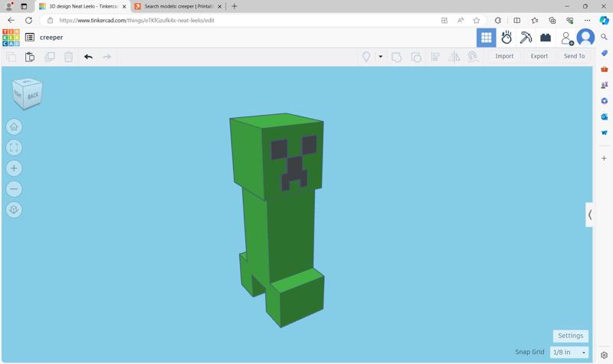Open the Tinkercad logo home link
The width and height of the screenshot is (613, 364).
pyautogui.click(x=11, y=38)
